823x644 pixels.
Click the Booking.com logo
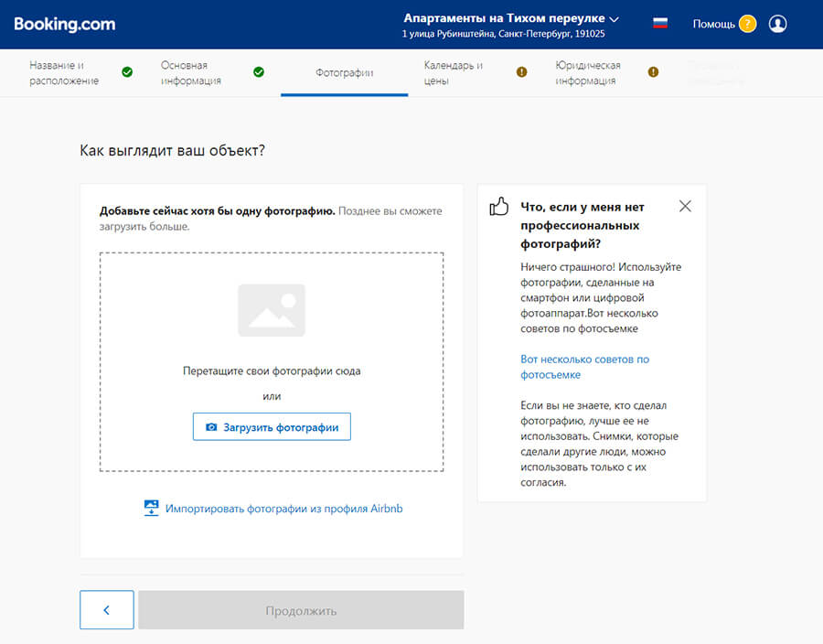(65, 25)
